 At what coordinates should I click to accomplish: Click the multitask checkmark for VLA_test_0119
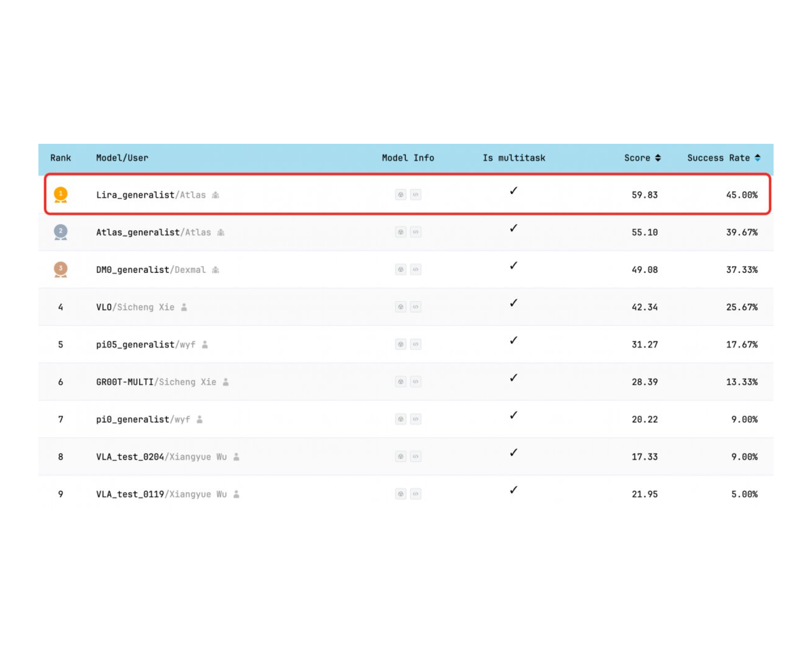pyautogui.click(x=514, y=490)
